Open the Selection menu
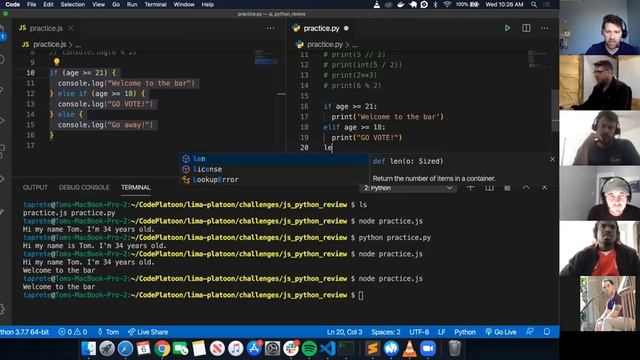Screen dimensions: 640x360 tap(73, 4)
